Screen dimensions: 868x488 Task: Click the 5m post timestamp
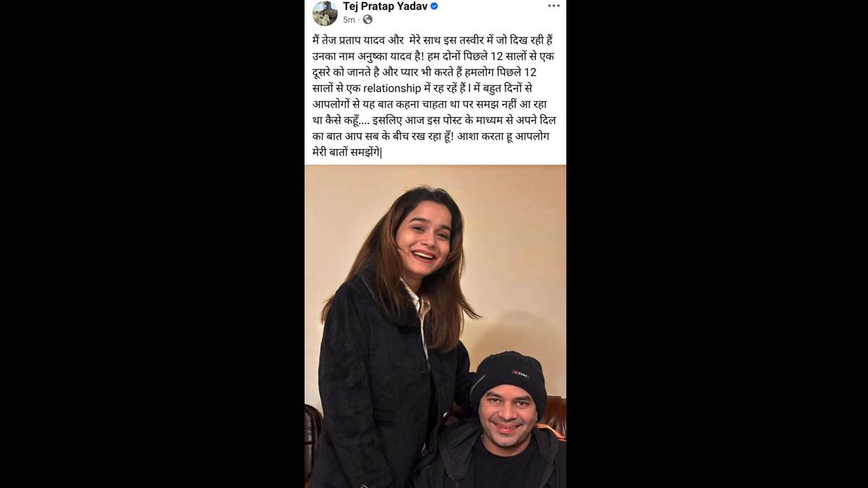(x=349, y=20)
